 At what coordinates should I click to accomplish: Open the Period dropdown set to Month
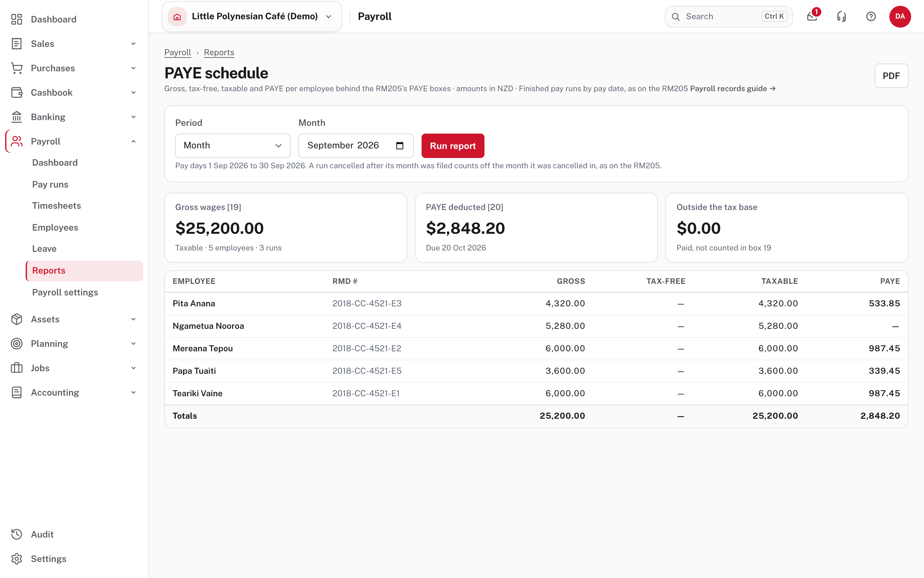[233, 146]
